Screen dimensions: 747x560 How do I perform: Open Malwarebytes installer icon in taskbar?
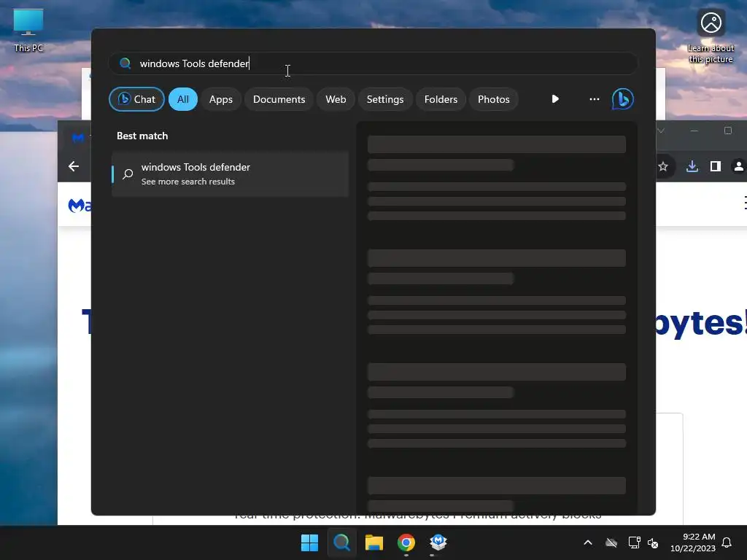point(438,542)
